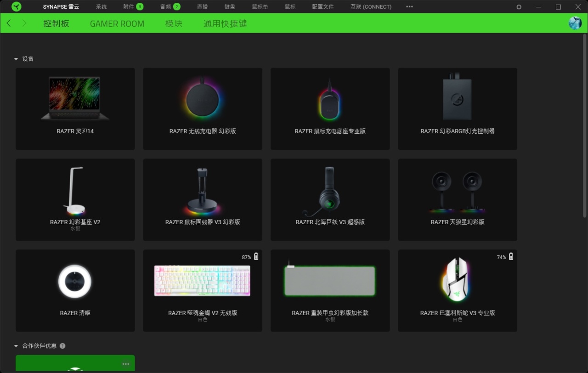Open three-dot menu on the green partner card
This screenshot has width=588, height=373.
pyautogui.click(x=126, y=364)
